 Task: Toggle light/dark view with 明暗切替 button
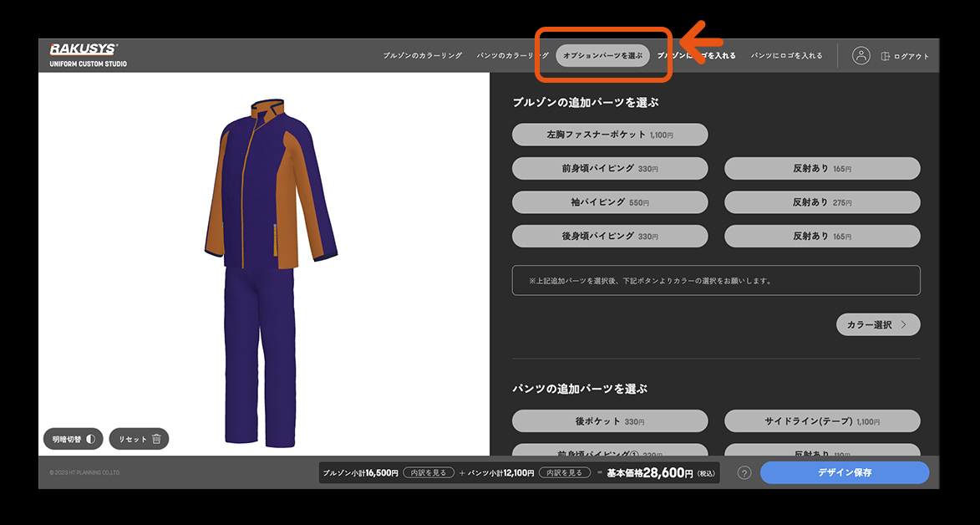[73, 439]
